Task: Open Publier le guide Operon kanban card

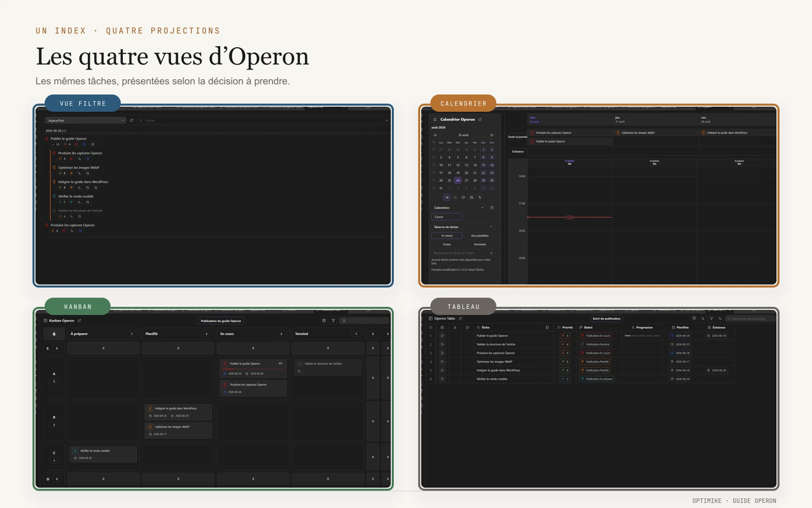Action: click(x=253, y=369)
